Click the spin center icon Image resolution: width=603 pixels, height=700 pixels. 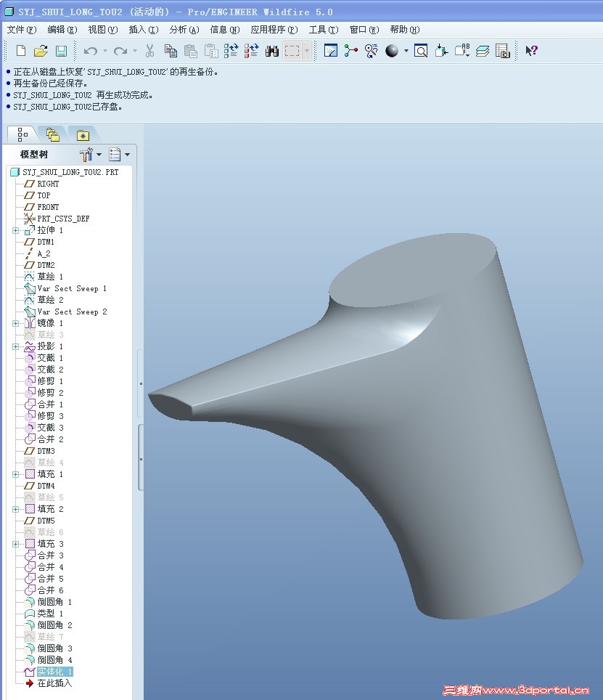pos(351,50)
